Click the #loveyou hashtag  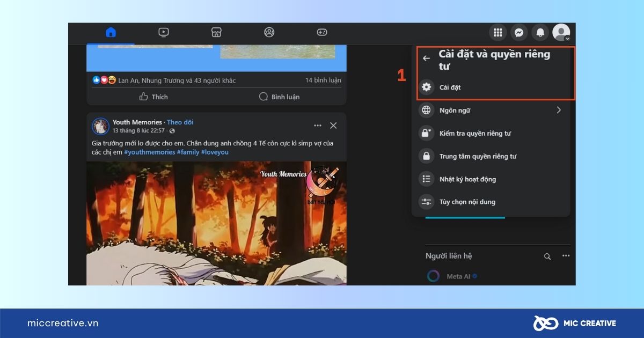215,152
